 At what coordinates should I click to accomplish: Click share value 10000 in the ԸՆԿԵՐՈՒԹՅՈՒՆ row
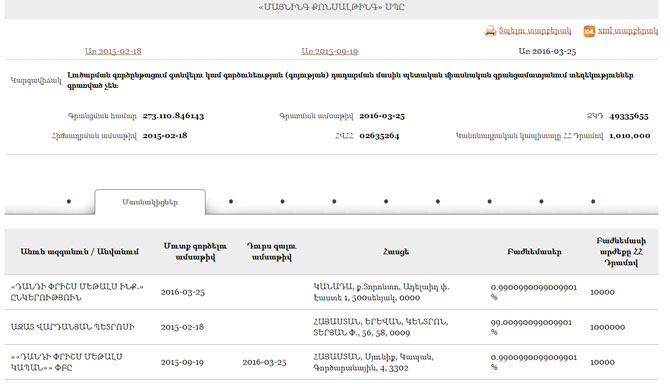602,292
